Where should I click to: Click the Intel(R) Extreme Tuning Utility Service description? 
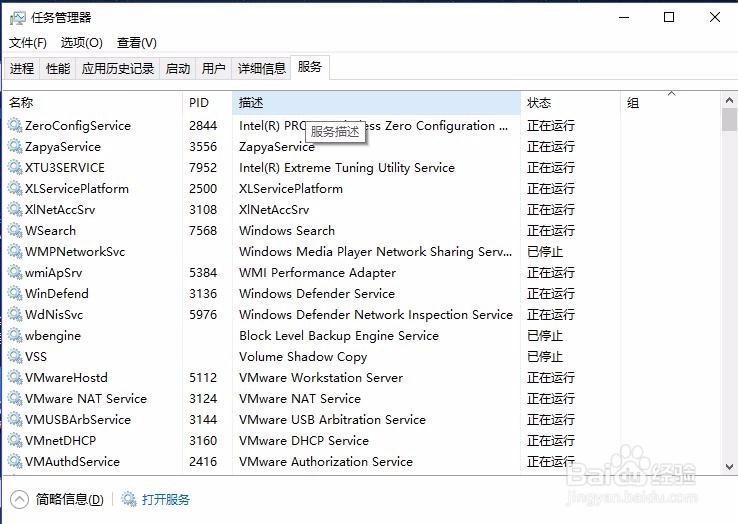(x=347, y=168)
